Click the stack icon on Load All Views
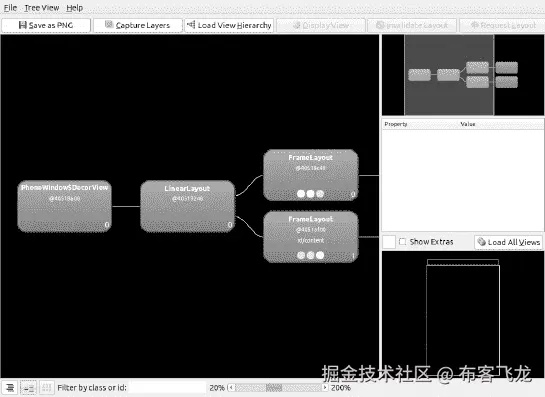Viewport: 545px width, 397px height. 481,241
